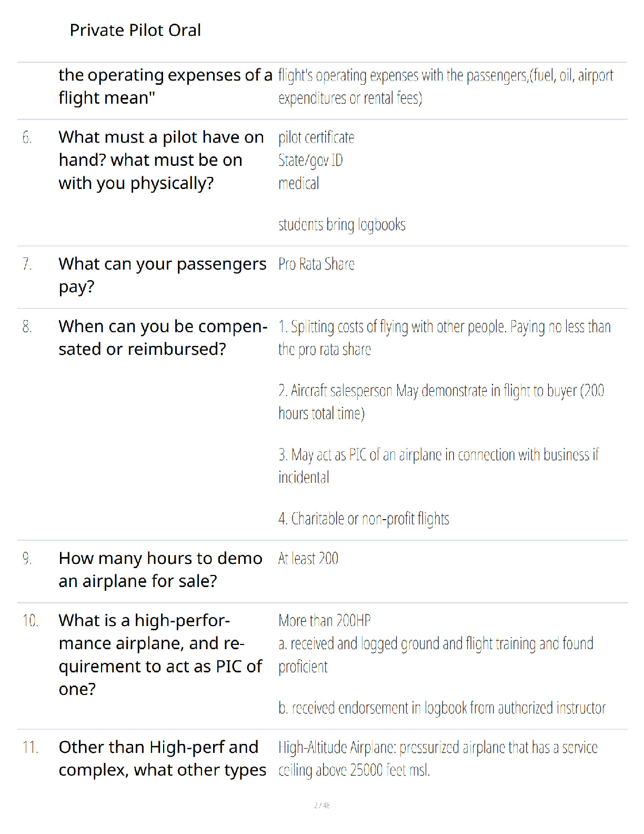Click answer about PIC in connection with business
Screen dimensions: 644x834
click(x=439, y=465)
